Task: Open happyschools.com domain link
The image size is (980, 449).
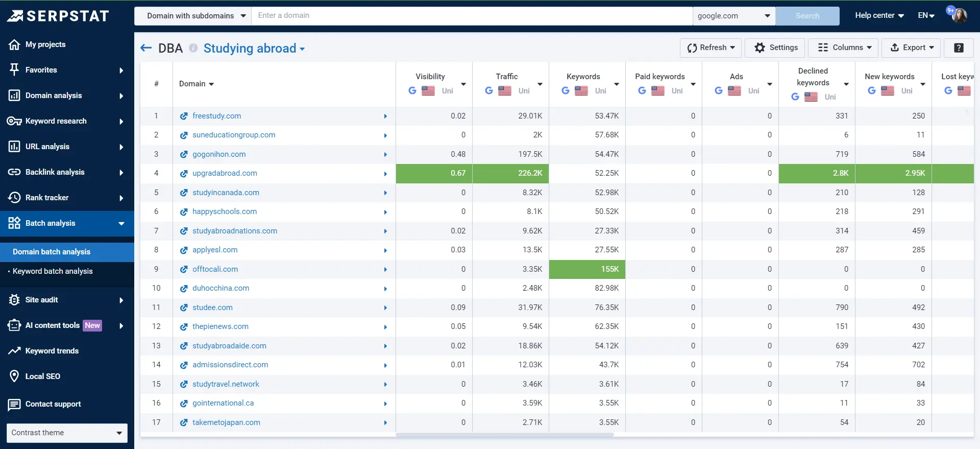Action: click(x=225, y=211)
